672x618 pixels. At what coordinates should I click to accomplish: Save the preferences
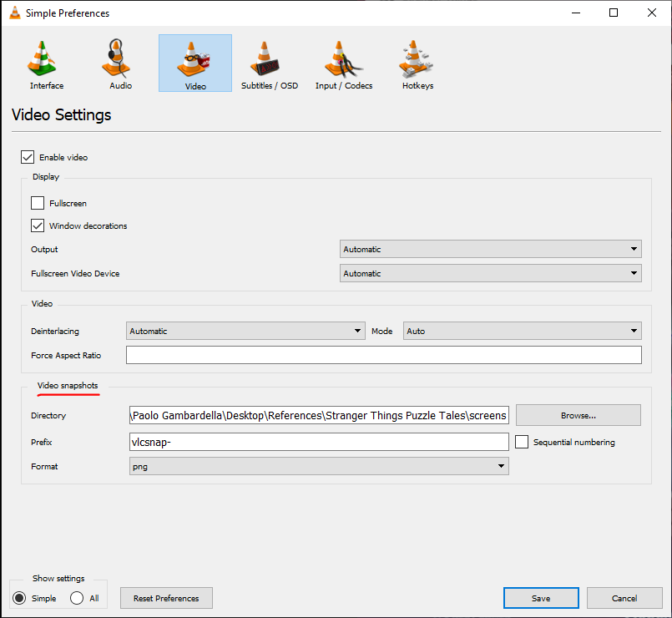tap(541, 598)
